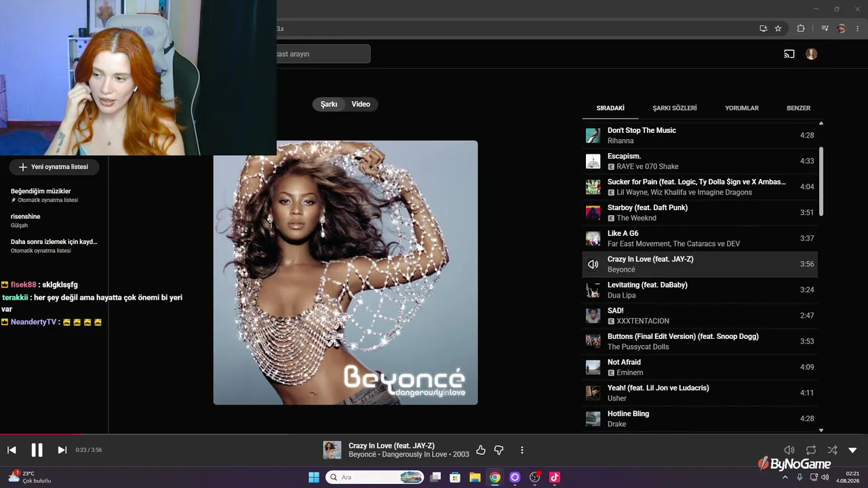Play Buttons (Final Edit Version) from queue
This screenshot has height=488, width=868.
tap(700, 342)
